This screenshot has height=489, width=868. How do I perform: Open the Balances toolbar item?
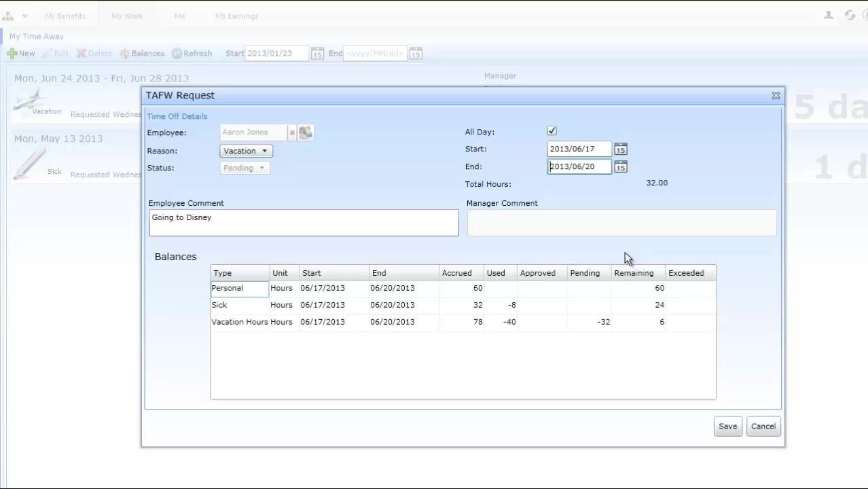[x=142, y=53]
